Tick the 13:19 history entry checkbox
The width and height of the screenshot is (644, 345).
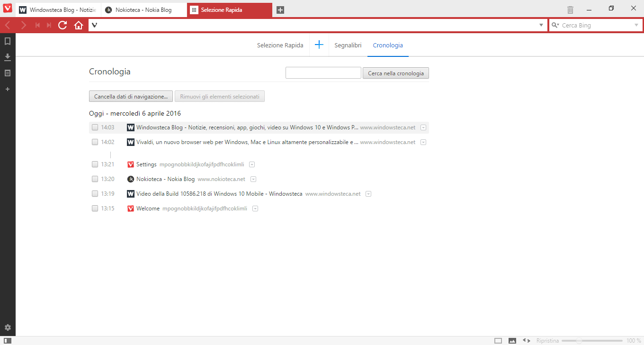[95, 194]
